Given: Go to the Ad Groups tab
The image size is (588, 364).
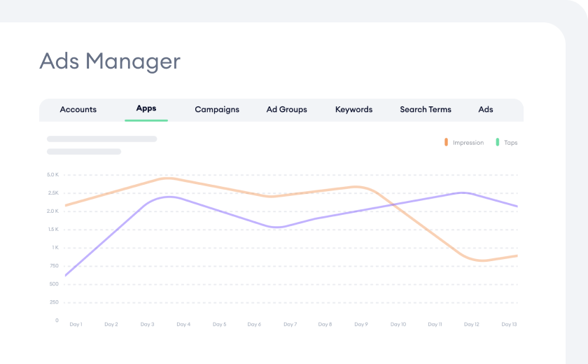Looking at the screenshot, I should [286, 109].
